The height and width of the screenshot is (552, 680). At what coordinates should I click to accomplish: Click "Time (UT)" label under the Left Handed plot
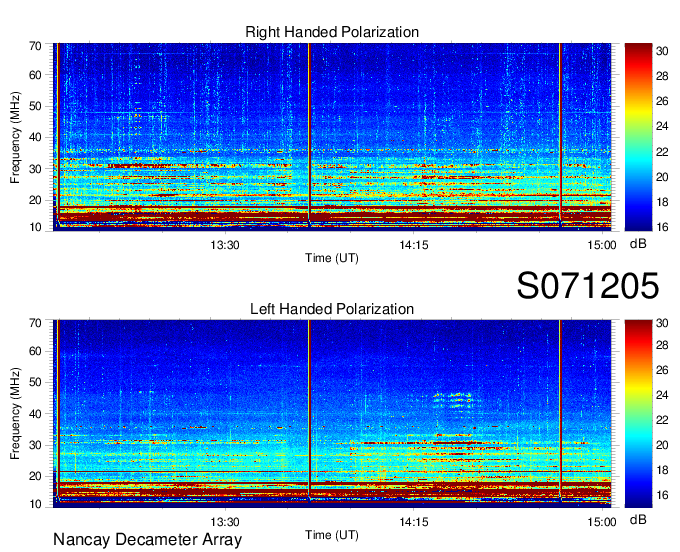point(332,535)
